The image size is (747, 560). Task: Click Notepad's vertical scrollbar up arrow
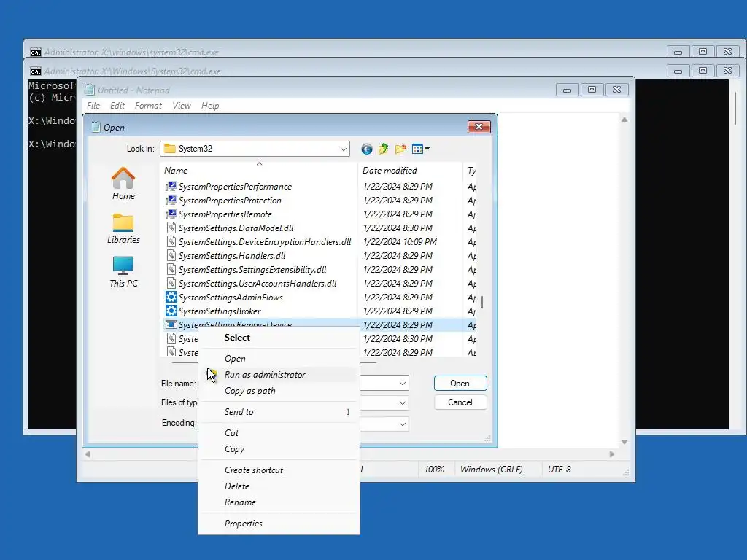point(624,120)
